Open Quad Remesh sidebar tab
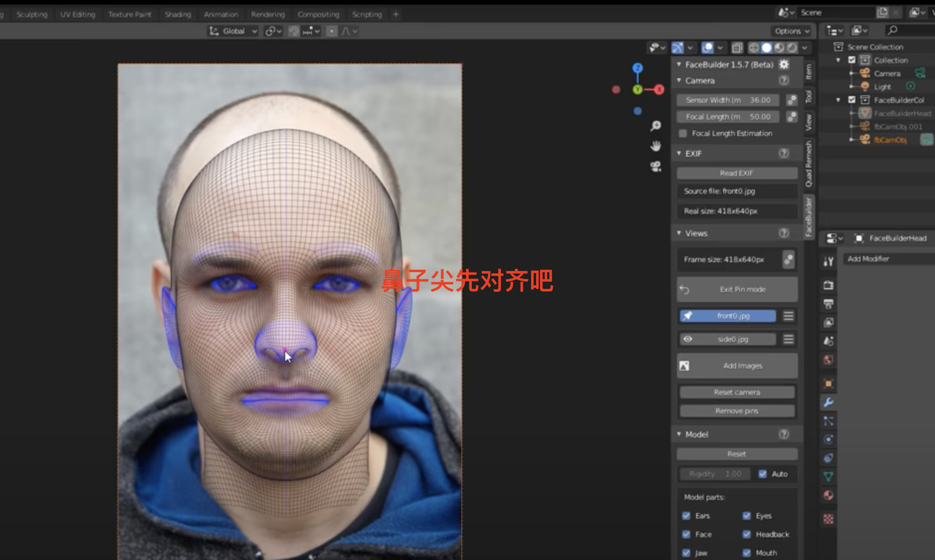This screenshot has width=935, height=560. point(808,164)
